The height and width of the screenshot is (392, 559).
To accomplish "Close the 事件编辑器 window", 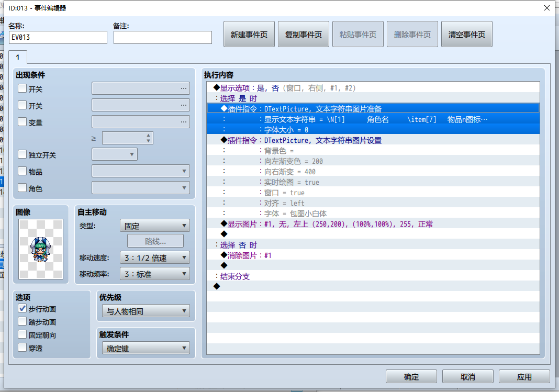I will coord(547,8).
